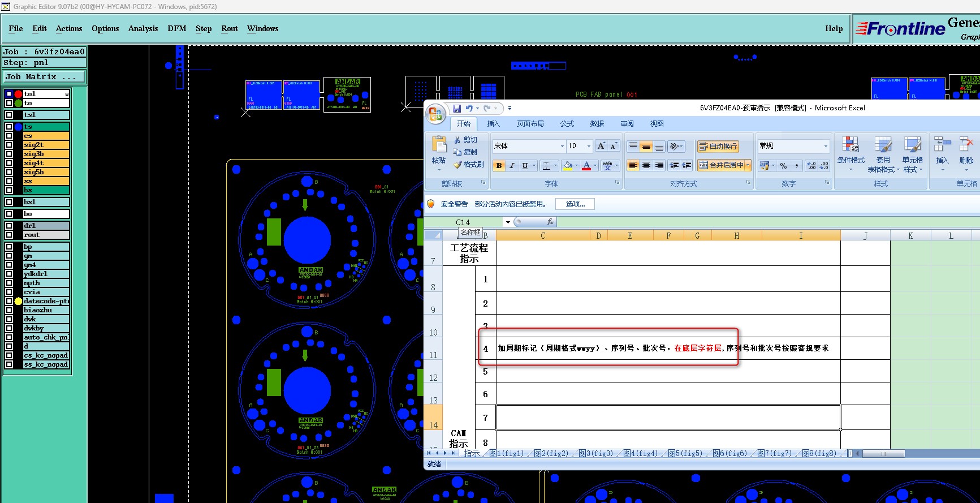Image resolution: width=980 pixels, height=503 pixels.
Task: Click Delete cells (删除) button
Action: [966, 154]
